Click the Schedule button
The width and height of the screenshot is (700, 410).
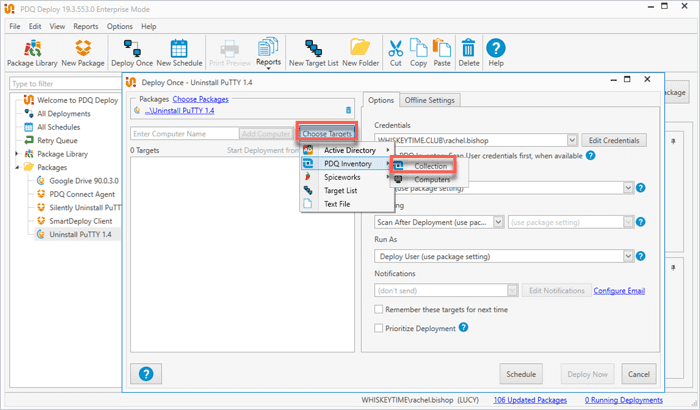coord(521,374)
